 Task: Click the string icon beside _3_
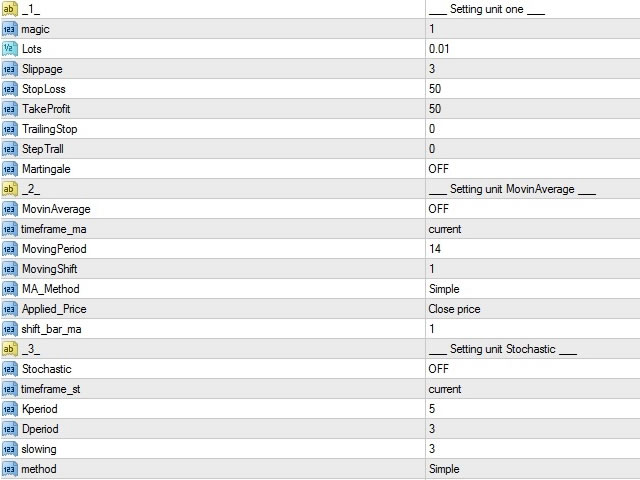(x=10, y=349)
